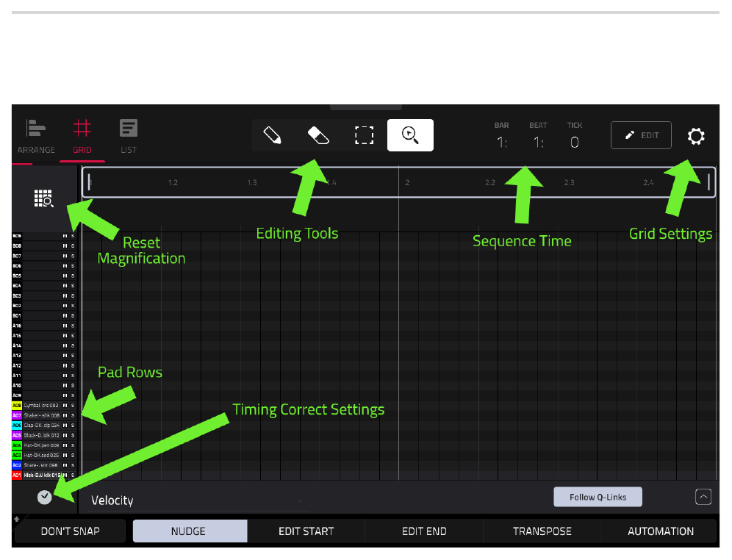Open Automation
The image size is (732, 560).
[660, 531]
